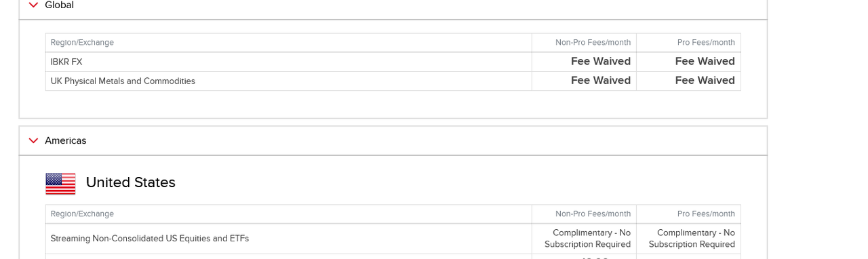Screen dimensions: 868x259
Task: Click IBKR FX Non-Pro Fee Waived cell
Action: point(600,62)
